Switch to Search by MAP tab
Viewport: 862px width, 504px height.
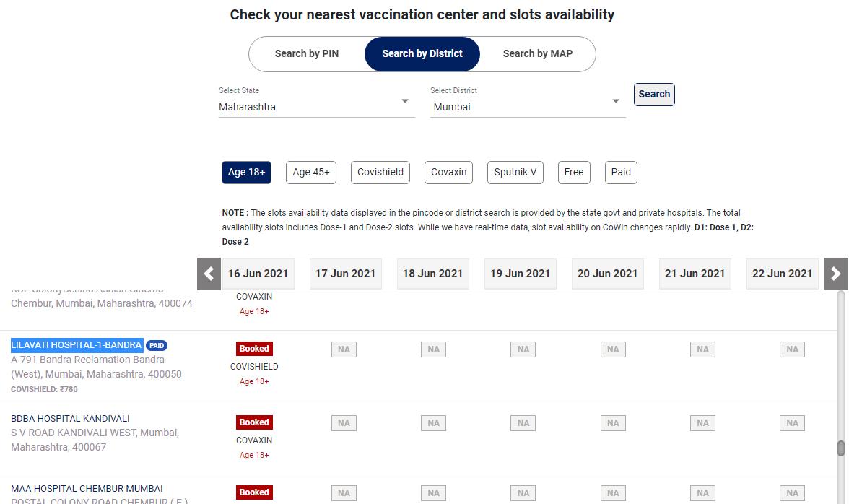pyautogui.click(x=537, y=54)
